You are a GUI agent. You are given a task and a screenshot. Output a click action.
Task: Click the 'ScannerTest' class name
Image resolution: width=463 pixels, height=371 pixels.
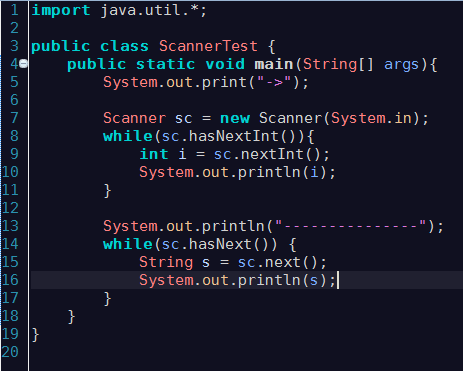208,46
